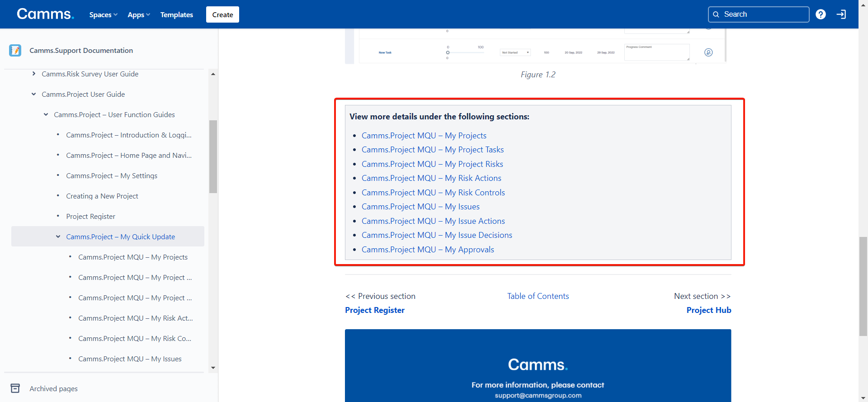The image size is (868, 402).
Task: Open Project Register in sidebar tree
Action: [x=90, y=216]
